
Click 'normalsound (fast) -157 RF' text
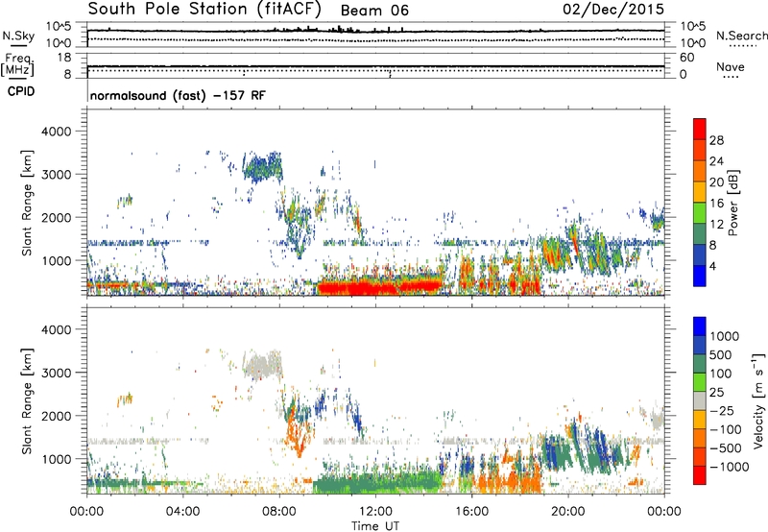coord(178,95)
